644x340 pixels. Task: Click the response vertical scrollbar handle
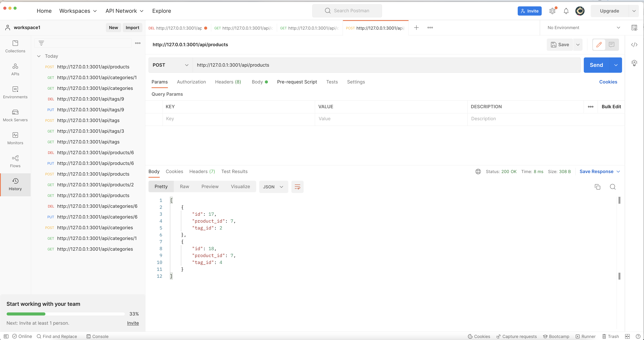tap(619, 200)
